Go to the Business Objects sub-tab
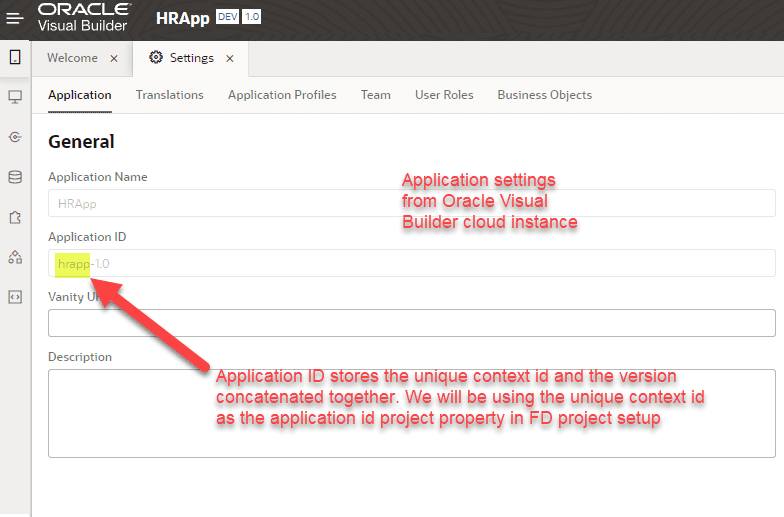The height and width of the screenshot is (517, 784). pos(544,95)
